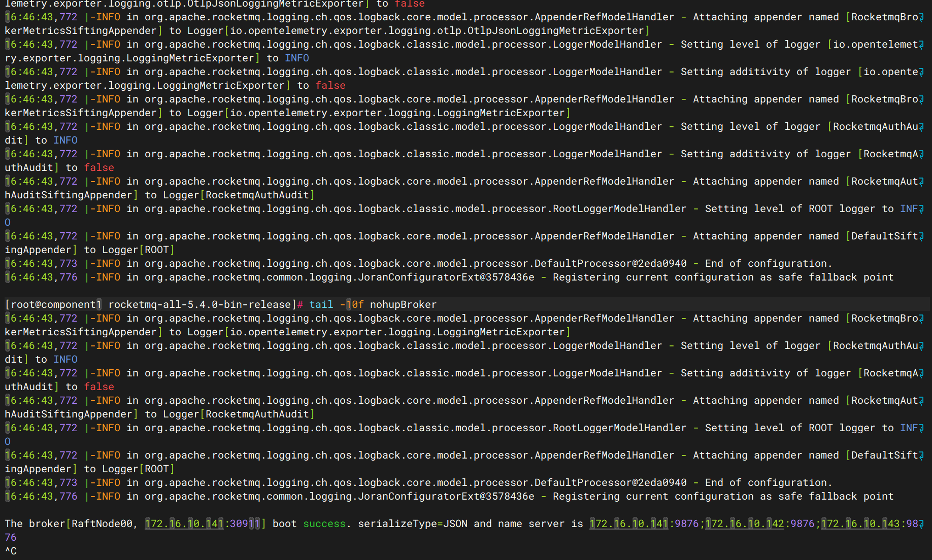Viewport: 932px width, 560px height.
Task: Click the last 16:46:43,776 timestamp above boot message
Action: coord(41,496)
